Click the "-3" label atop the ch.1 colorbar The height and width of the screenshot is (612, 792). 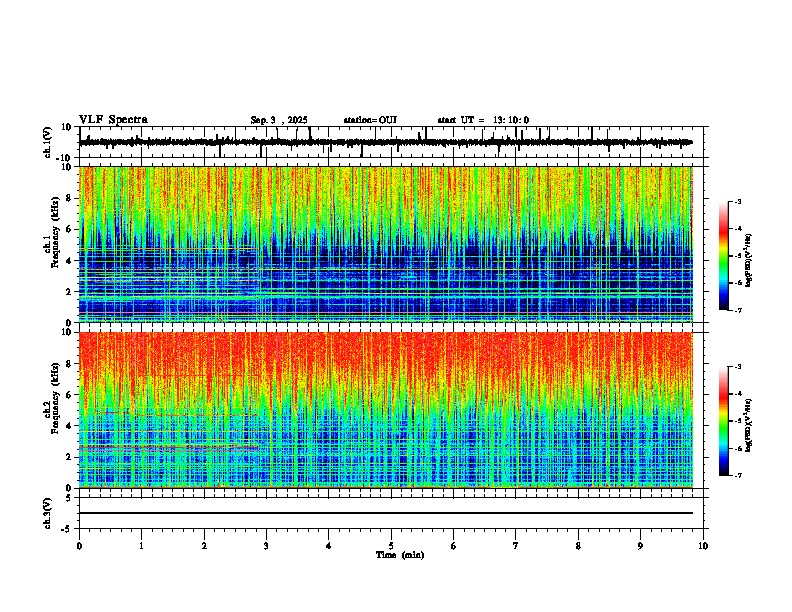click(737, 201)
